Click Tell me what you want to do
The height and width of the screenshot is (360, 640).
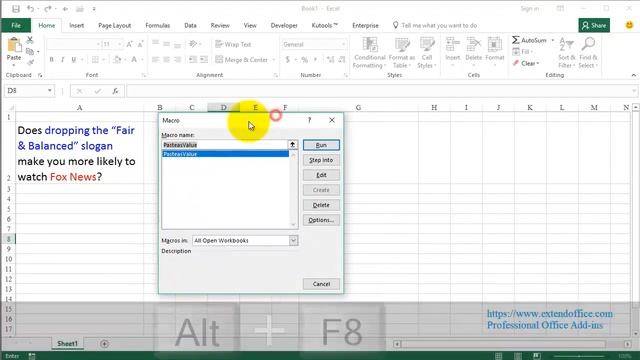[435, 25]
